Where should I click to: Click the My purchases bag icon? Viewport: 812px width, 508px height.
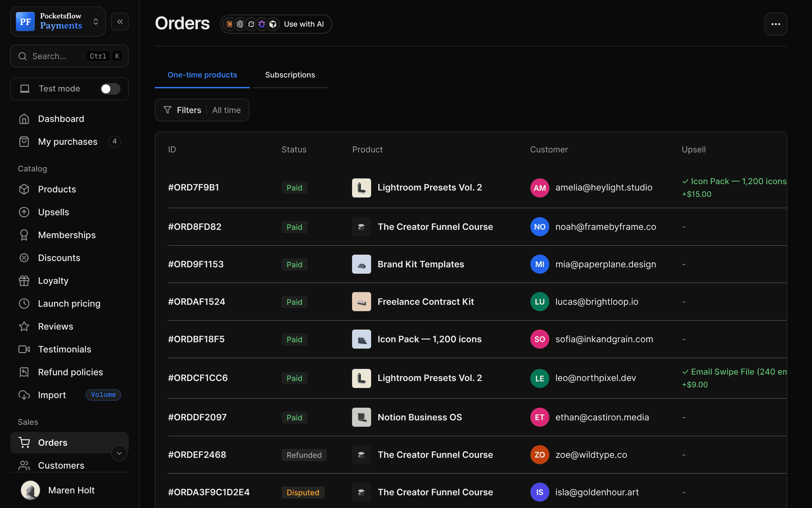(x=24, y=142)
